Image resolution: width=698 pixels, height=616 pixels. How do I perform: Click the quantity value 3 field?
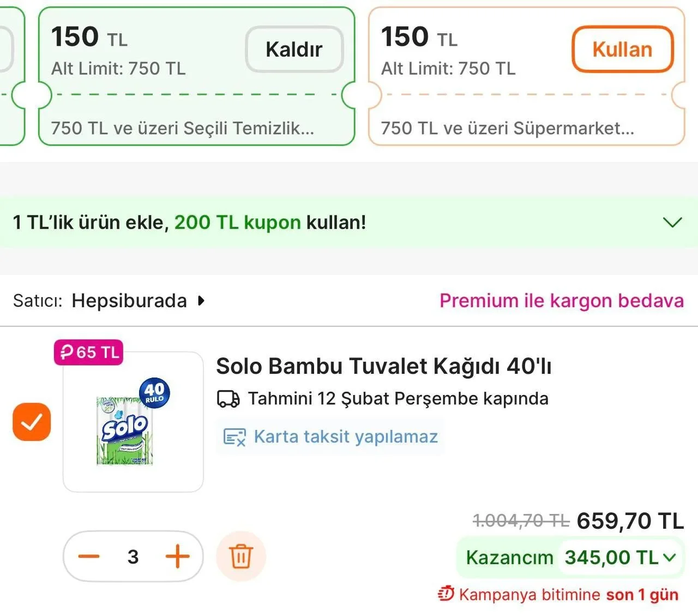pos(133,557)
